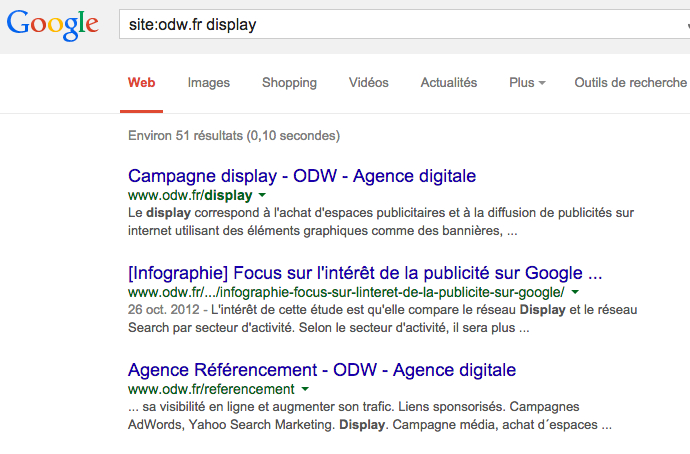
Task: Click the infographie-focus-sur-linteret green URL
Action: 346,292
